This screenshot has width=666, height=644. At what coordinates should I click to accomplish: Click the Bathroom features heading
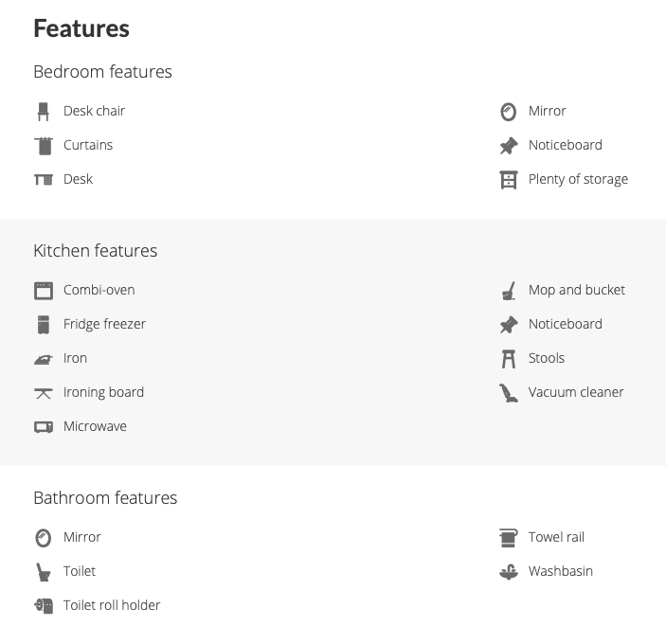click(x=105, y=498)
